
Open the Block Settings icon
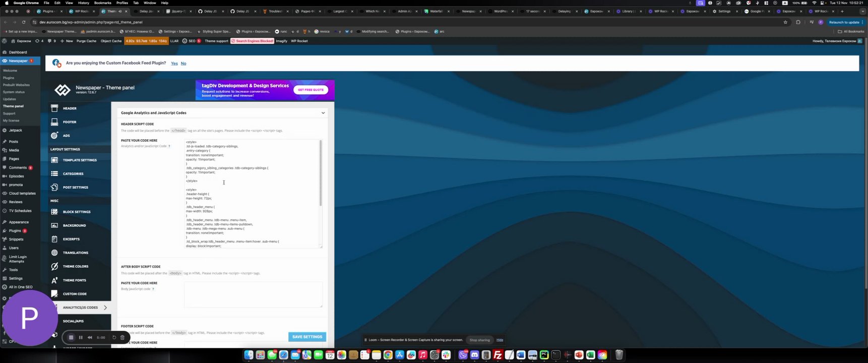(54, 212)
